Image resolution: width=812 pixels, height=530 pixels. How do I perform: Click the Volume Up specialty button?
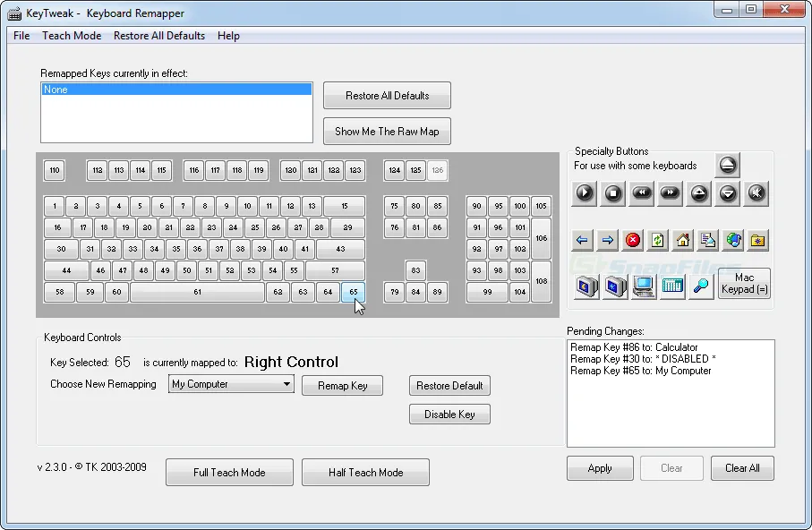coord(699,193)
